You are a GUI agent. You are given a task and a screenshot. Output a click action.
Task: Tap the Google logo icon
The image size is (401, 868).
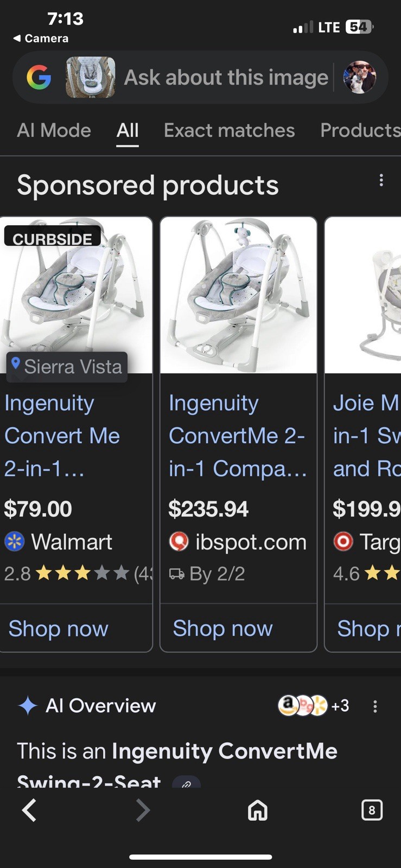point(39,78)
